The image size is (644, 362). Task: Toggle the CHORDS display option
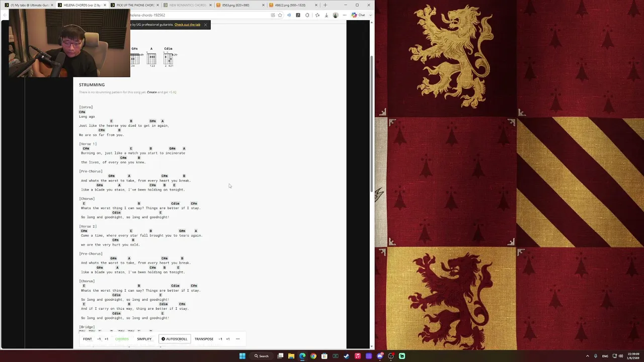122,339
